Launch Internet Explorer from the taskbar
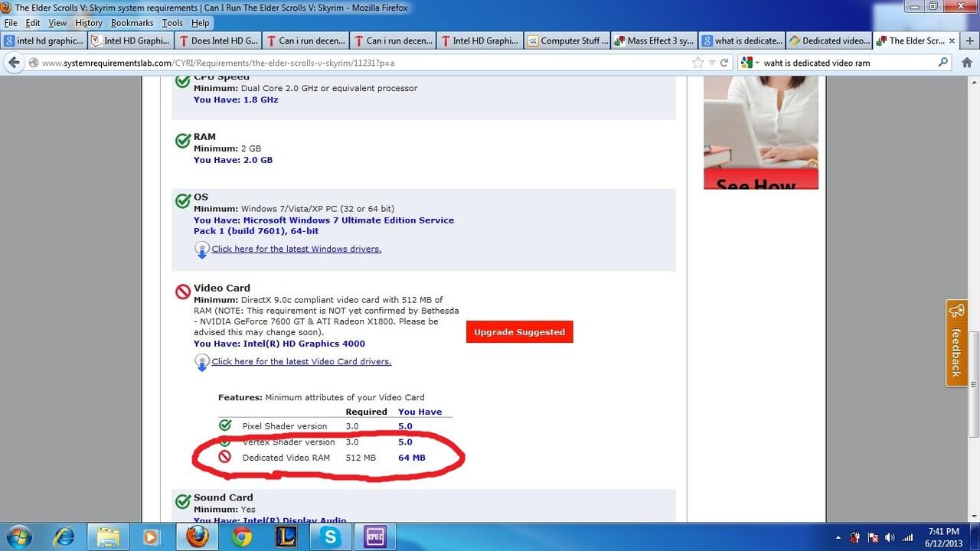Image resolution: width=980 pixels, height=551 pixels. coord(64,537)
